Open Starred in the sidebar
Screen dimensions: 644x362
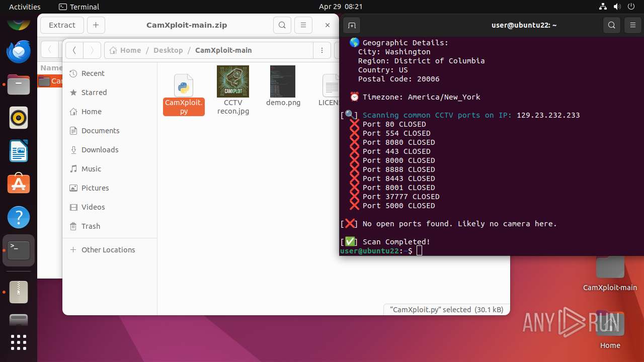pos(110,93)
